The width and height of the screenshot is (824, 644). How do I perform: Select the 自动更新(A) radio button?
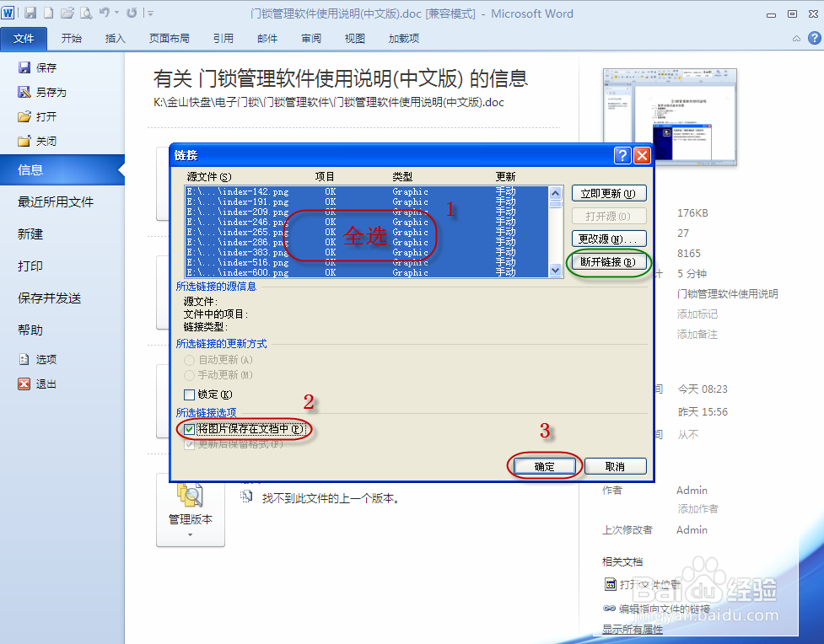tap(191, 359)
